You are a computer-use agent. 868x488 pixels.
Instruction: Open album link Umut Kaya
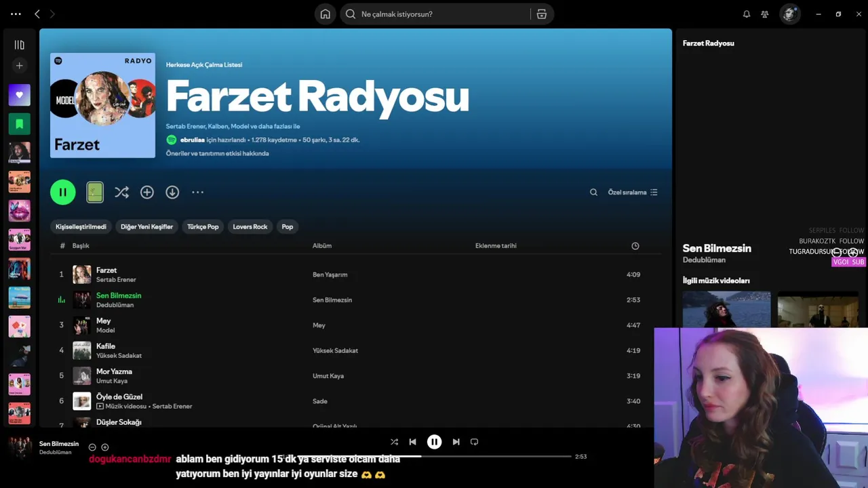328,375
